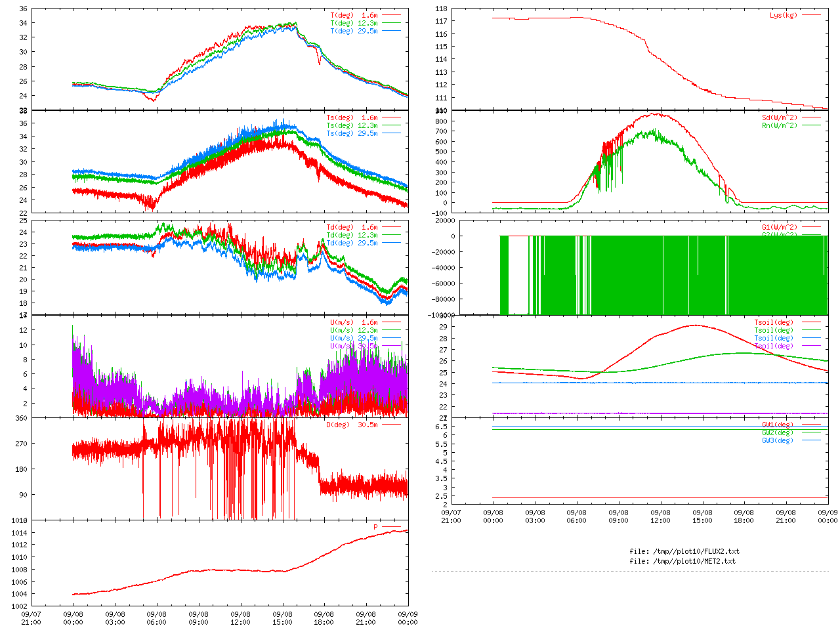The width and height of the screenshot is (840, 630).
Task: Click the D(deg) 30.5m legend label
Action: 352,425
